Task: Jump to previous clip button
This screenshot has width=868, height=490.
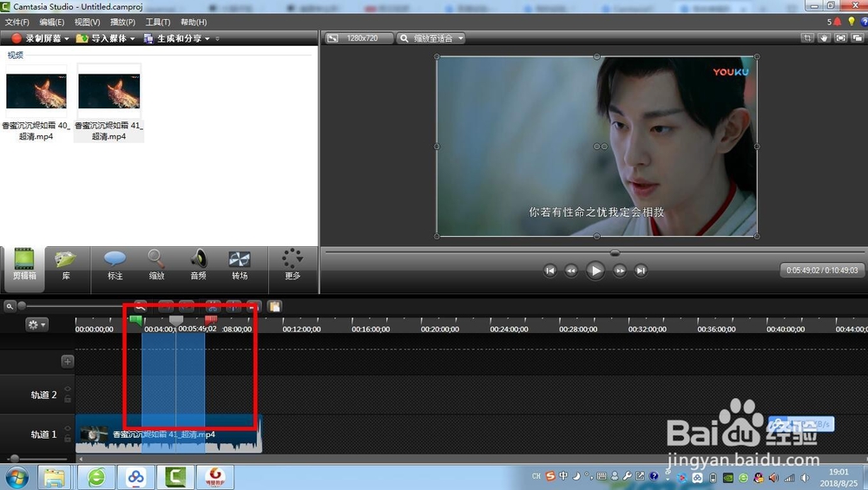Action: [549, 271]
